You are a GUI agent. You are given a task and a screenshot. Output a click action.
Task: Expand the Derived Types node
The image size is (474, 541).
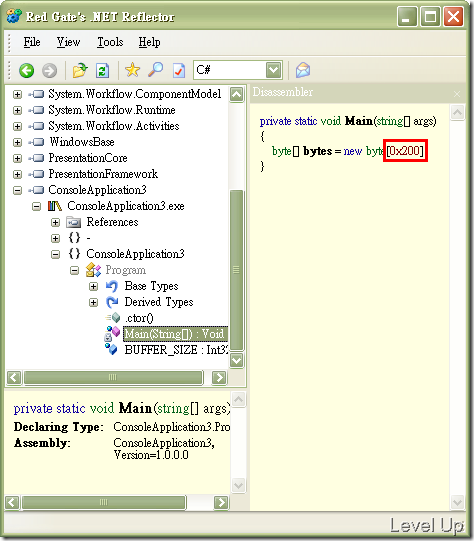click(x=93, y=302)
